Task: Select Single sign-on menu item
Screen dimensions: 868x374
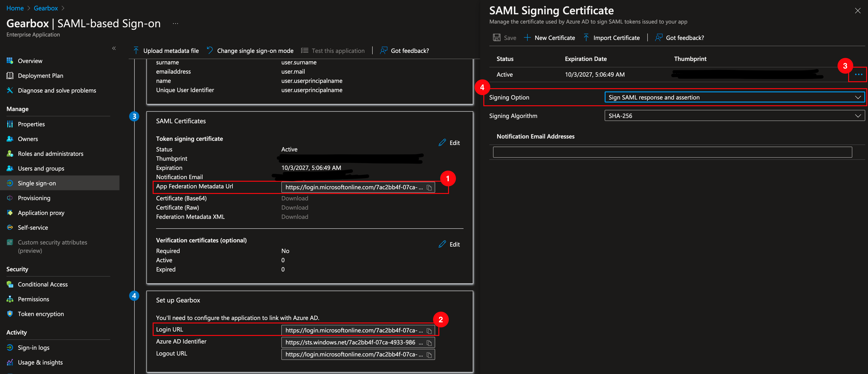Action: [x=60, y=183]
